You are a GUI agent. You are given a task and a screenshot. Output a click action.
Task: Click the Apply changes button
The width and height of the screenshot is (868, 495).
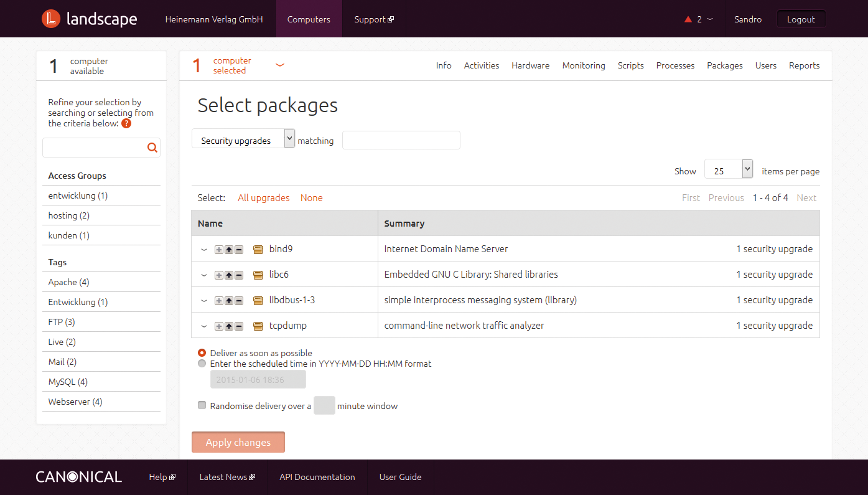click(x=238, y=442)
